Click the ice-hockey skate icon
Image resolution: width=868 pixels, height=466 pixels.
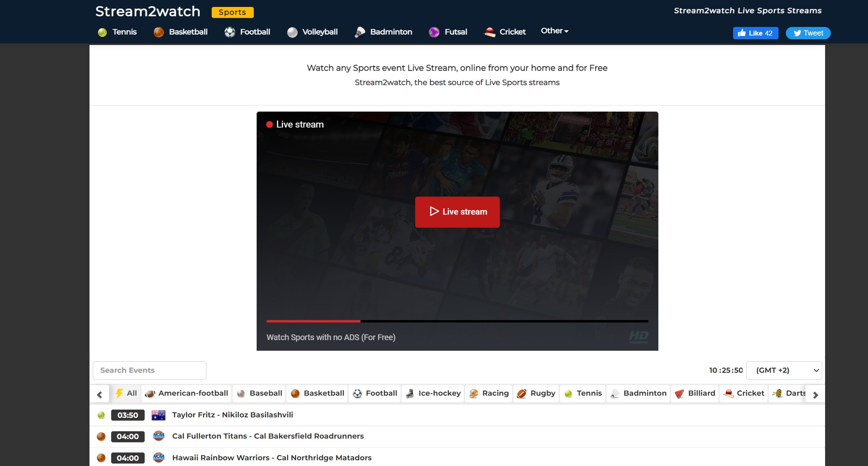410,394
